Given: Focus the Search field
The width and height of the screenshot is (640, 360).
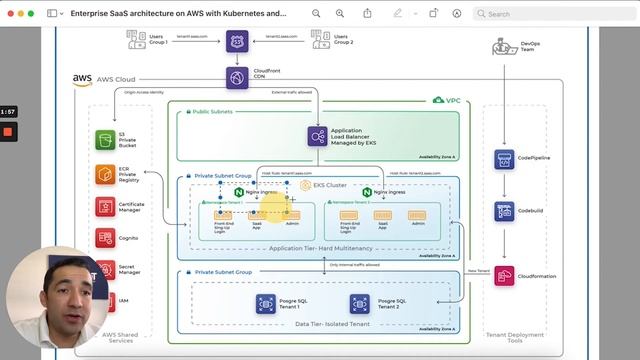Looking at the screenshot, I should [554, 13].
